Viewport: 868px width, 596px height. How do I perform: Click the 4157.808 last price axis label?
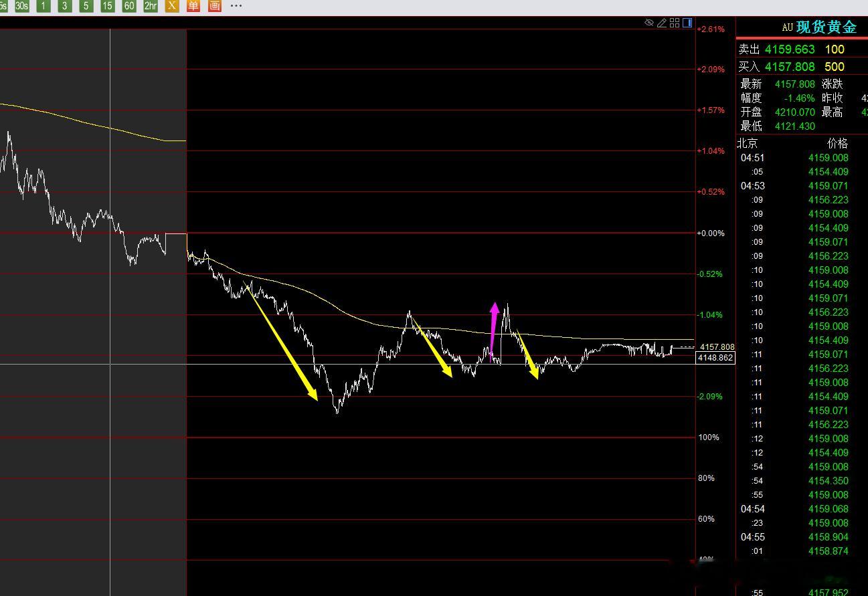pyautogui.click(x=717, y=347)
